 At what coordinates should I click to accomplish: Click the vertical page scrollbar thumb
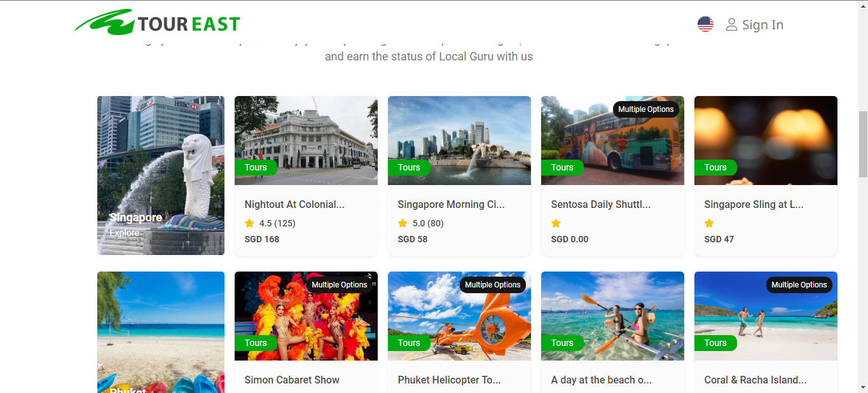(863, 144)
